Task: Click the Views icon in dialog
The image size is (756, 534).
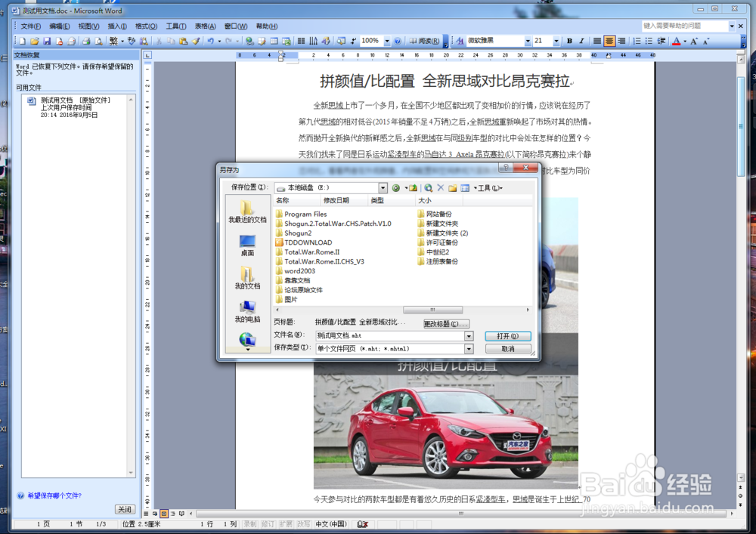Action: tap(465, 188)
